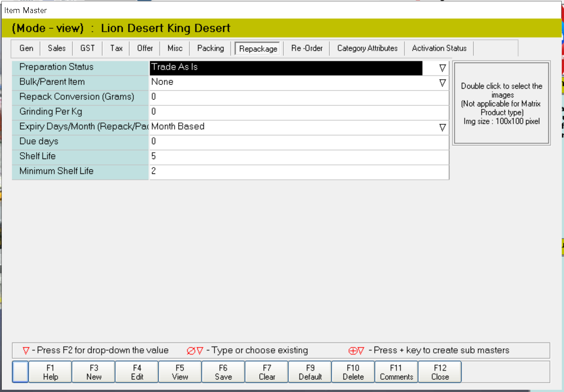This screenshot has height=392, width=564.
Task: Click the F12 Close button
Action: (x=440, y=372)
